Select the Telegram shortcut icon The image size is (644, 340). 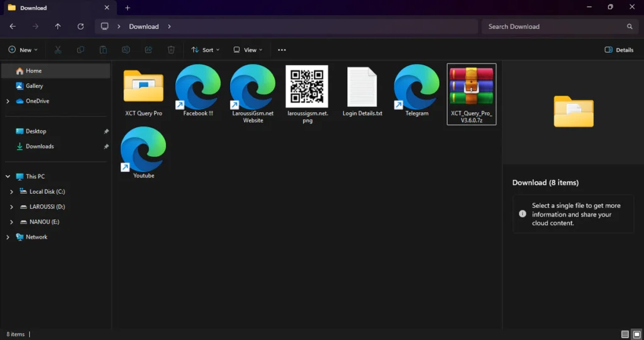click(x=416, y=91)
